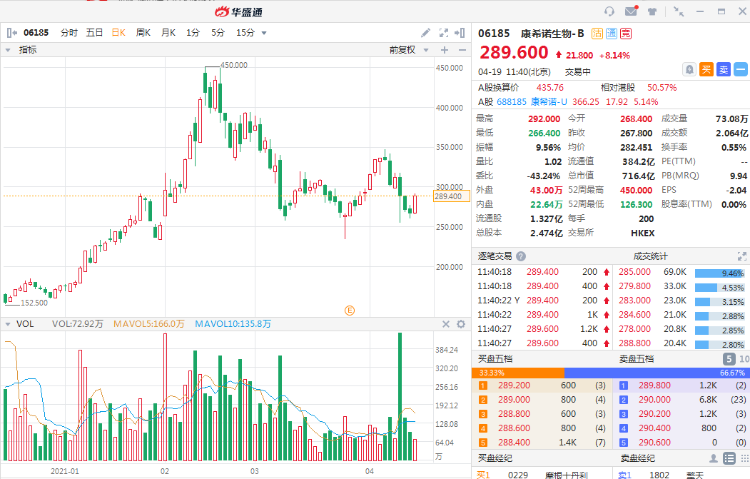The image size is (750, 479).
Task: Click the 成交统计 header
Action: tap(650, 256)
